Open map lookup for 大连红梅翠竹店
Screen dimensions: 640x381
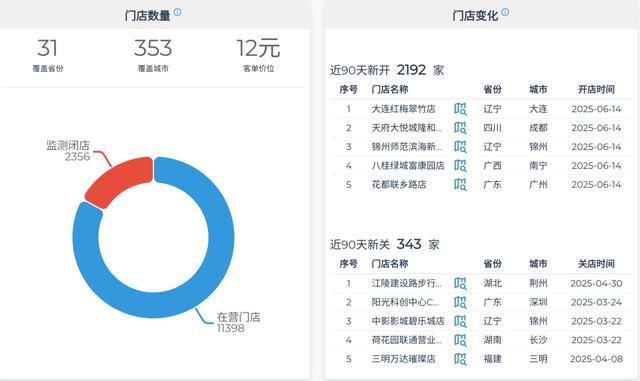(x=460, y=109)
